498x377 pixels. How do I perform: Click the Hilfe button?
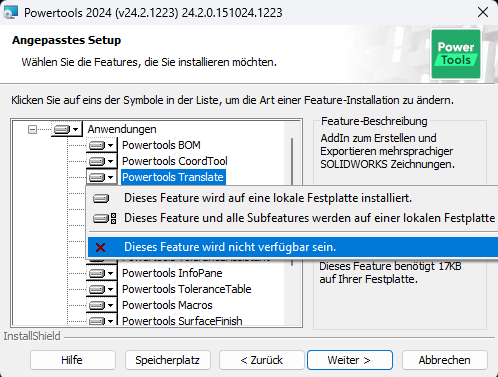click(x=73, y=360)
